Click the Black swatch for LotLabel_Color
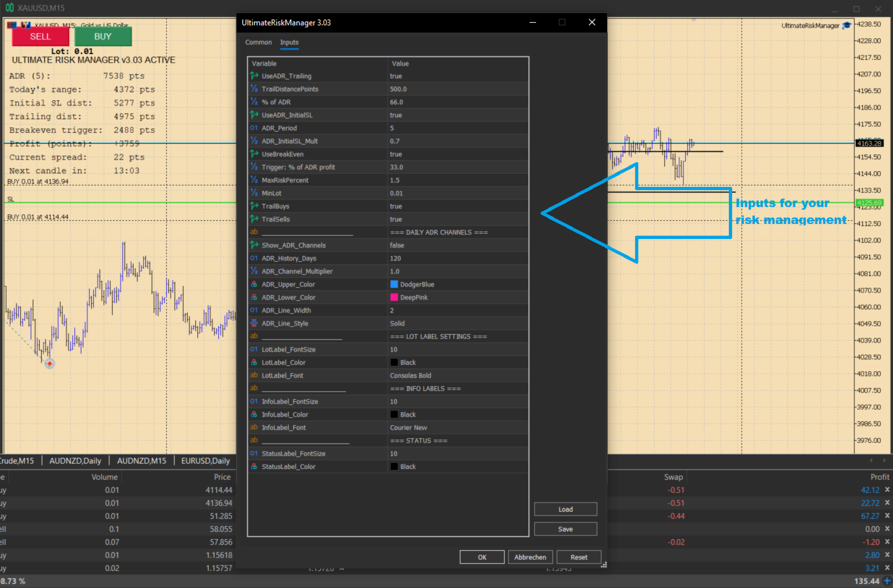Screen dimensions: 893x588 [394, 363]
